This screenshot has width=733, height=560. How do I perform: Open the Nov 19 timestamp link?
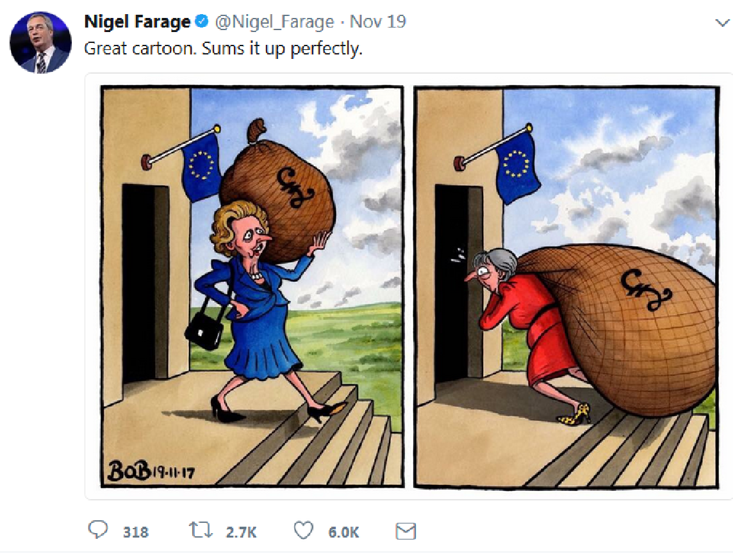pos(378,22)
